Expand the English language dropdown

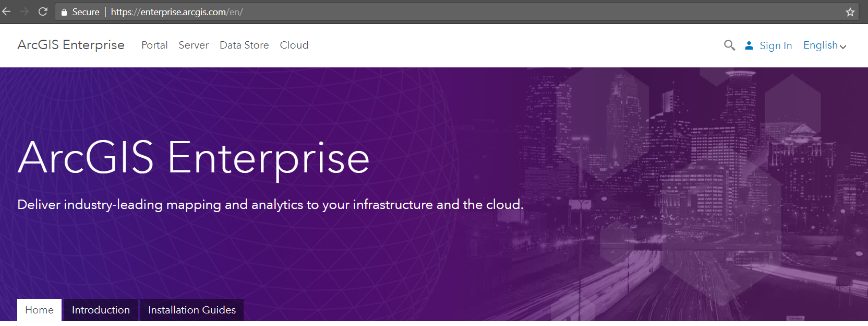pyautogui.click(x=825, y=45)
